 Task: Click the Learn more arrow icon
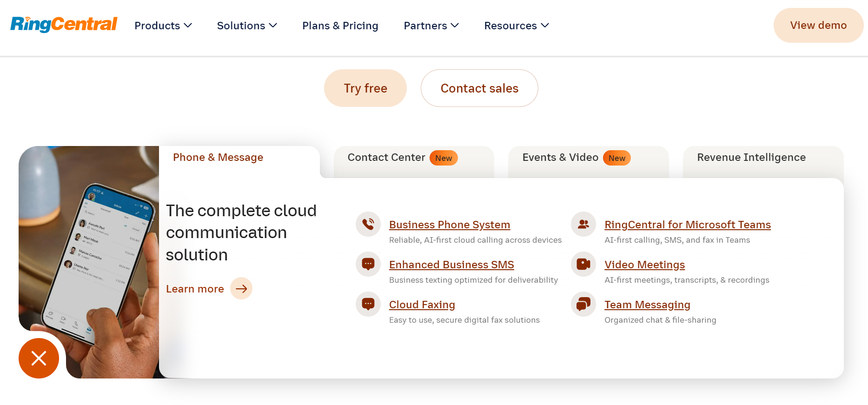point(241,288)
